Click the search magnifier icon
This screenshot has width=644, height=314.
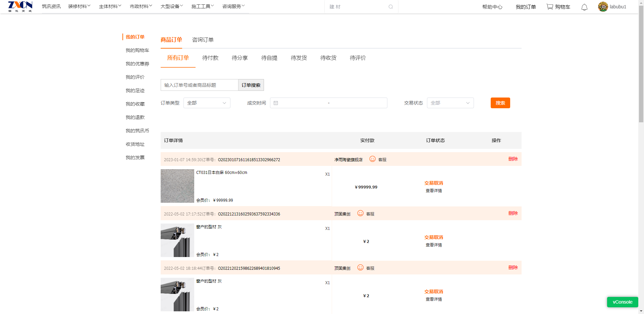[391, 7]
